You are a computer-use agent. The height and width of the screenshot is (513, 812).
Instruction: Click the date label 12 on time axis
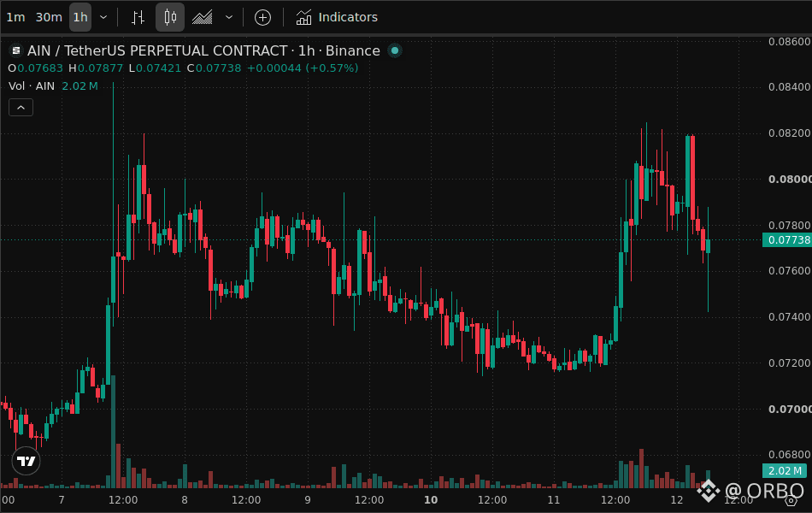tap(677, 500)
